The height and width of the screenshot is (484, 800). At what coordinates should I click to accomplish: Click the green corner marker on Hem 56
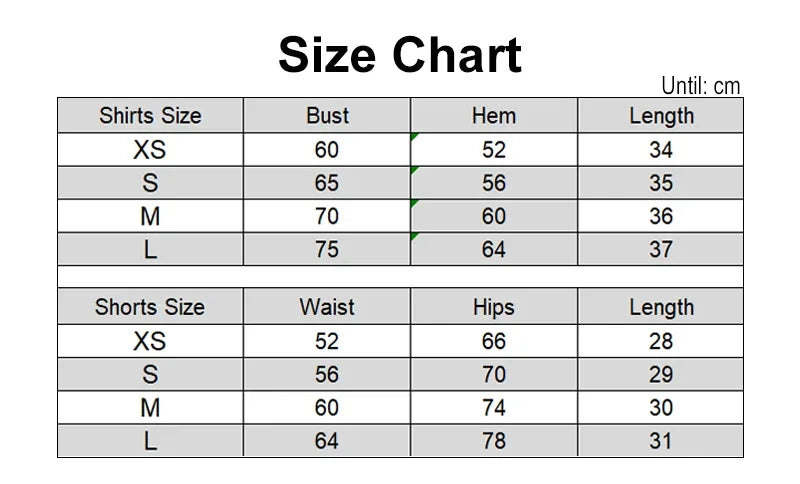(x=414, y=170)
